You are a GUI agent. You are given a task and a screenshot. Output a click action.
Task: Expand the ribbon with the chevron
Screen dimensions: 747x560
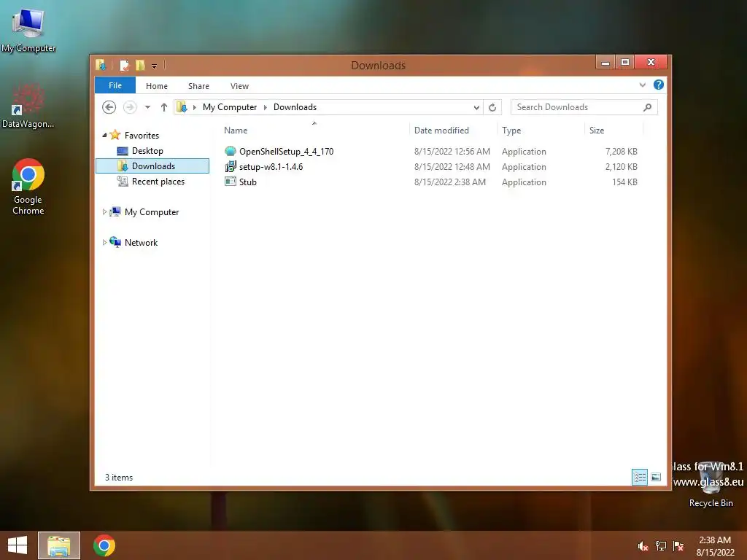pyautogui.click(x=642, y=85)
